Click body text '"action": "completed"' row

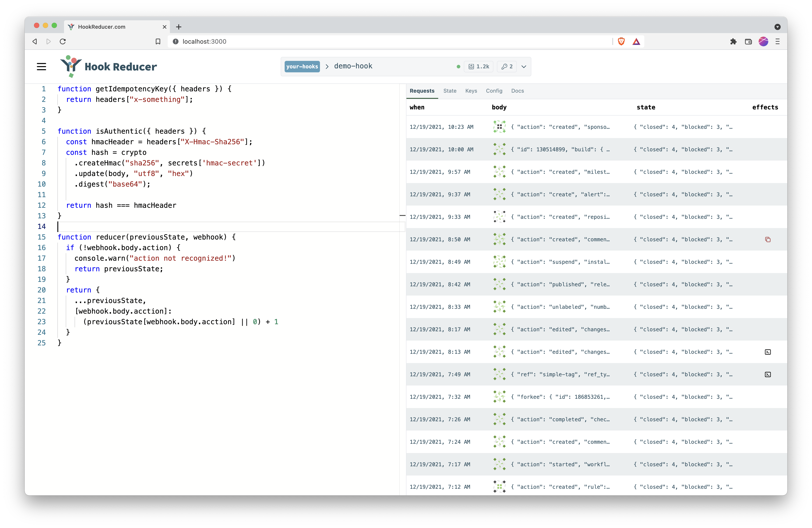pos(560,419)
